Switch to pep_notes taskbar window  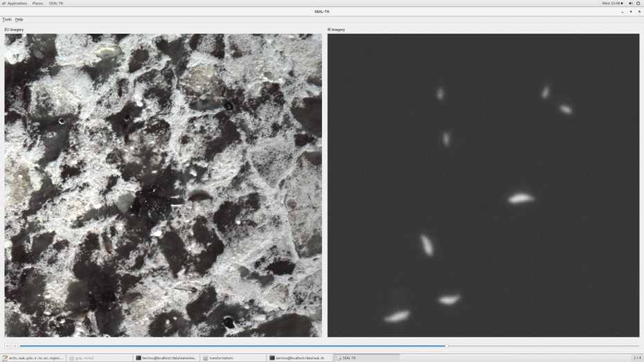(100, 358)
